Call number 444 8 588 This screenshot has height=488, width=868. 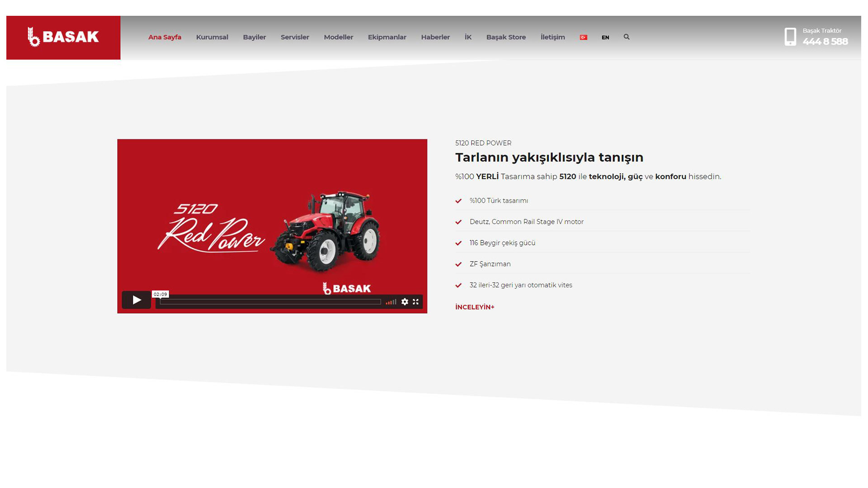[x=825, y=42]
